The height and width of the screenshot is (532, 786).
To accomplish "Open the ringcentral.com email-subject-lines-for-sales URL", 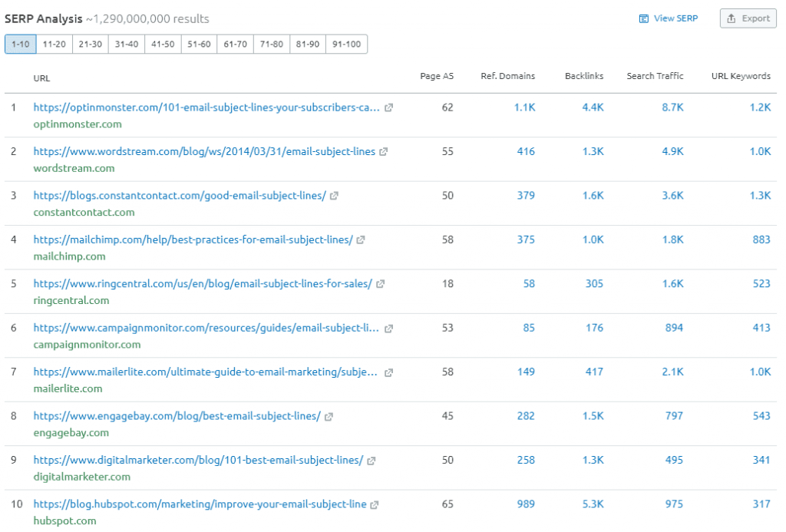I will coord(203,284).
